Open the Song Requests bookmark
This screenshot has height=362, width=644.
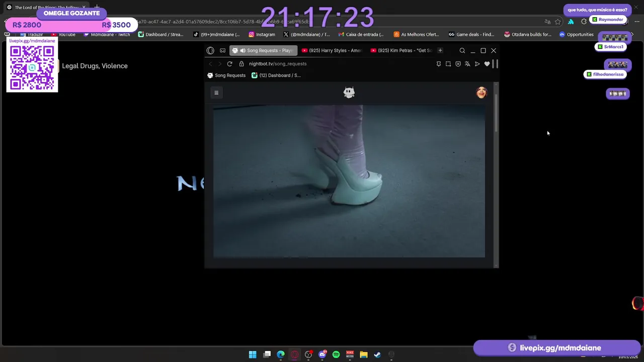point(226,75)
